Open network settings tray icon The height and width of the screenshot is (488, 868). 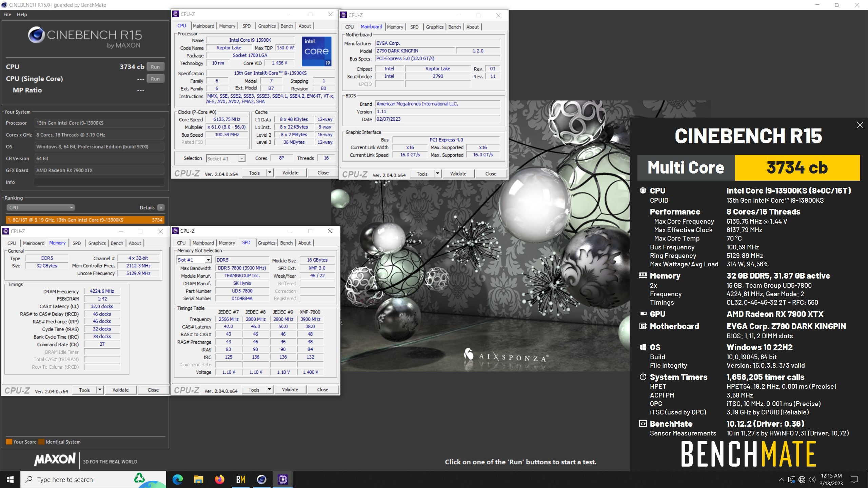pos(802,480)
